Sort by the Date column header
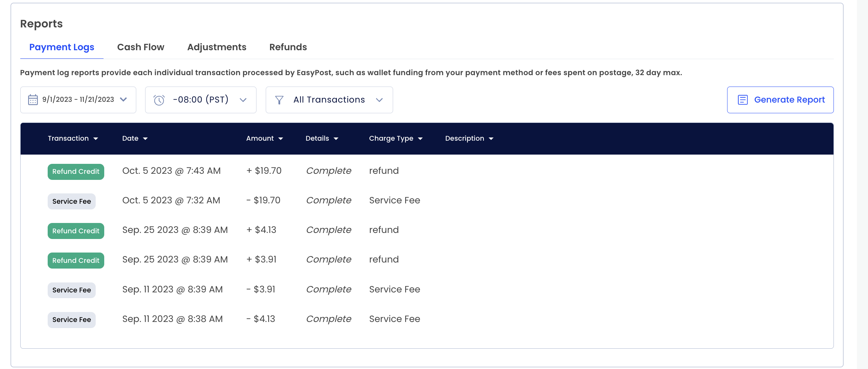868x369 pixels. (135, 138)
